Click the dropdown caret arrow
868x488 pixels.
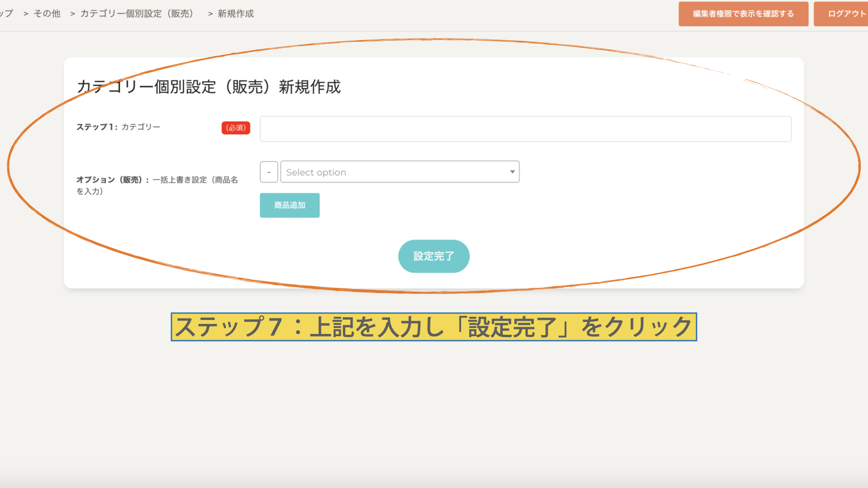[512, 172]
